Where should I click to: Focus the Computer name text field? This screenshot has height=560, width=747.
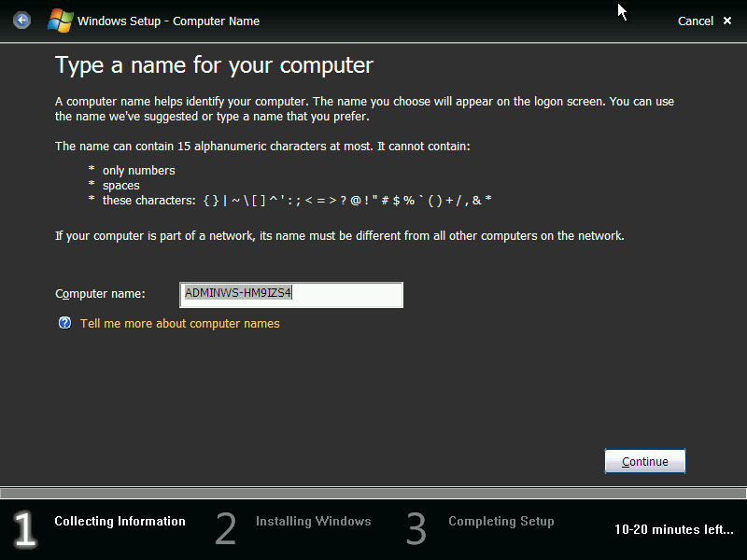point(291,295)
